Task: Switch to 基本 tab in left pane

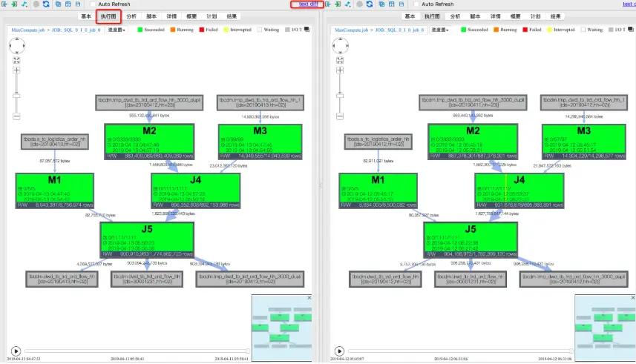Action: tap(86, 16)
